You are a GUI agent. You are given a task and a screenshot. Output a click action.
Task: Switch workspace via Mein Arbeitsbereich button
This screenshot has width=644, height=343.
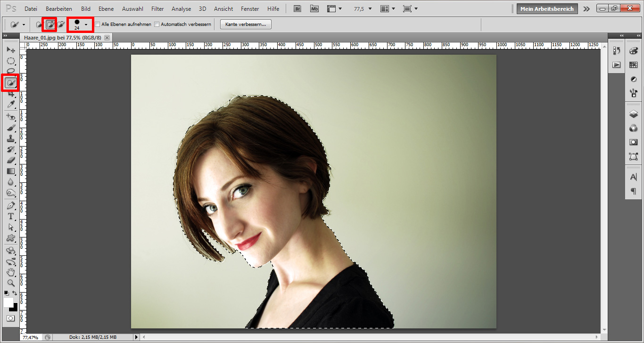(x=546, y=8)
